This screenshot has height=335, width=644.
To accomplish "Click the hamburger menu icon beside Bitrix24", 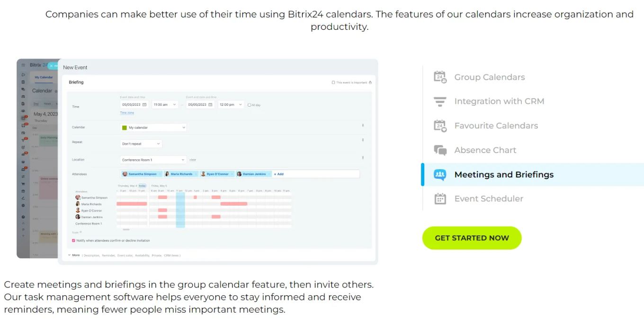I will pyautogui.click(x=23, y=65).
